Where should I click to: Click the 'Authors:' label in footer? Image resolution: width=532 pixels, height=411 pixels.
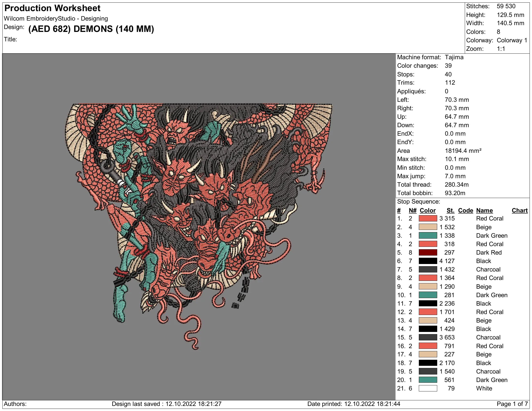(15, 404)
